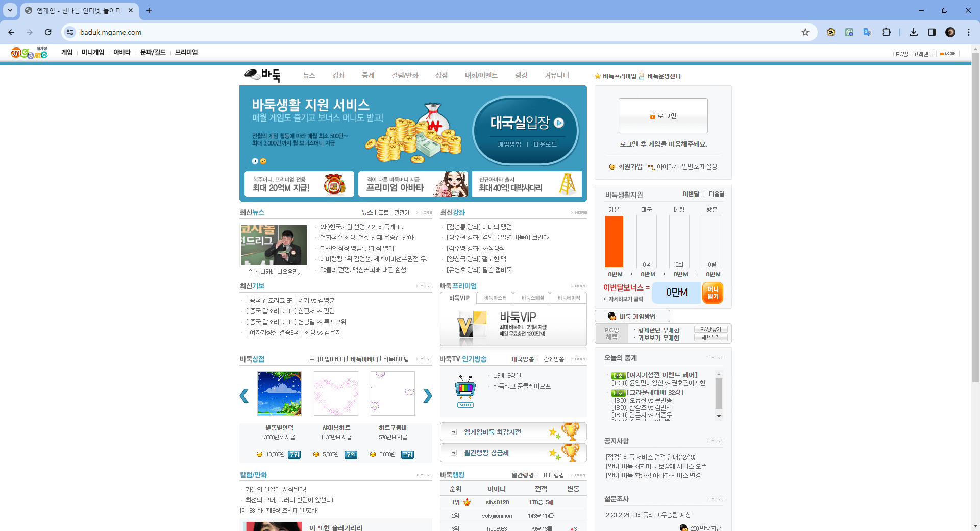Click the small LOGIN button at top right
This screenshot has height=531, width=980.
(948, 54)
